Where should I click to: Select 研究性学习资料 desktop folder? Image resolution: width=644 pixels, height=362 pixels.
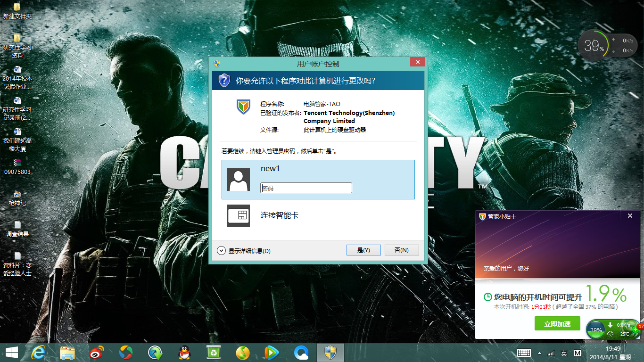point(17,46)
